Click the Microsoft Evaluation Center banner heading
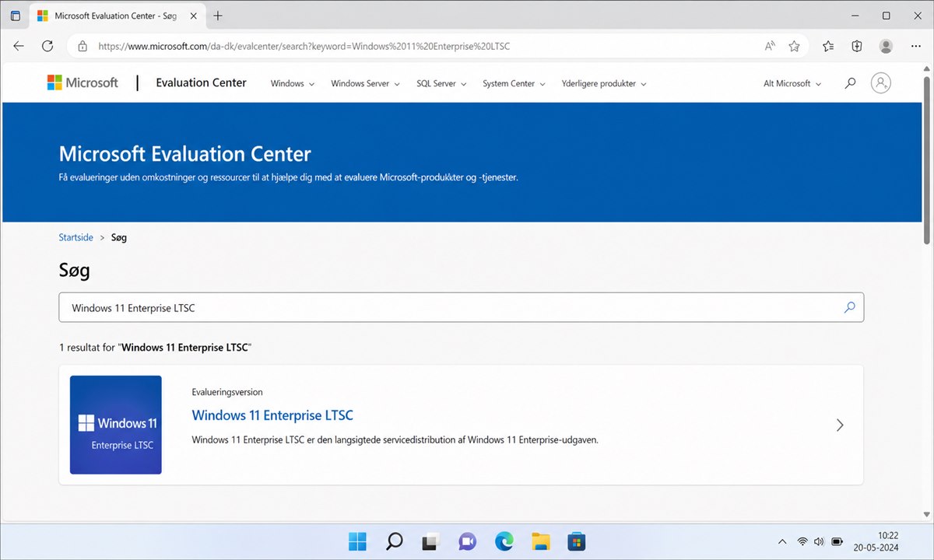Screen dimensions: 934x560 [185, 153]
